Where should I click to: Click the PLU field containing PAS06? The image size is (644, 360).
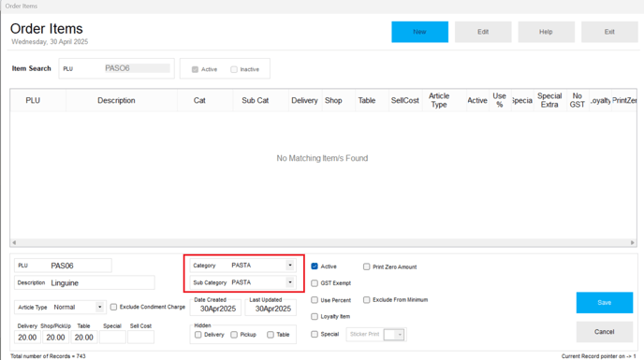(63, 266)
